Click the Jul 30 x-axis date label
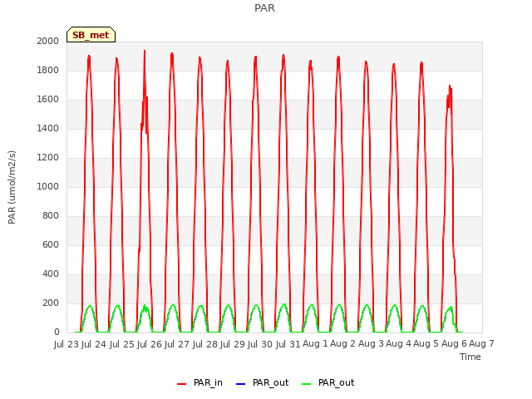Viewport: 532px width, 399px height. point(260,344)
